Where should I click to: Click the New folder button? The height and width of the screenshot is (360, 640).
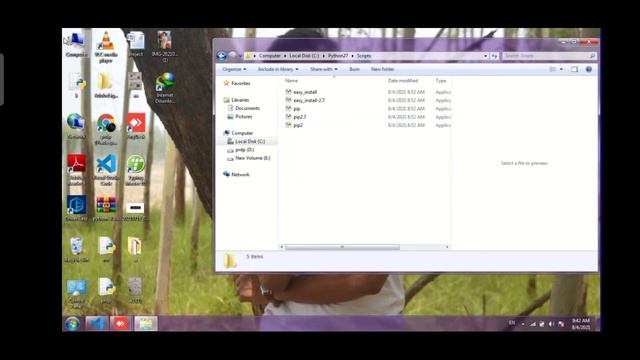click(x=382, y=69)
